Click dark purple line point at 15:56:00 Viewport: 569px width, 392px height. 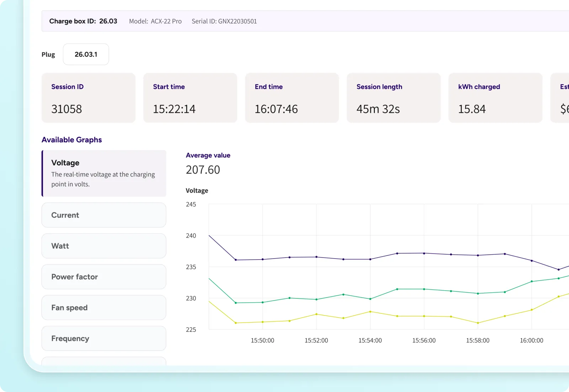pyautogui.click(x=424, y=253)
